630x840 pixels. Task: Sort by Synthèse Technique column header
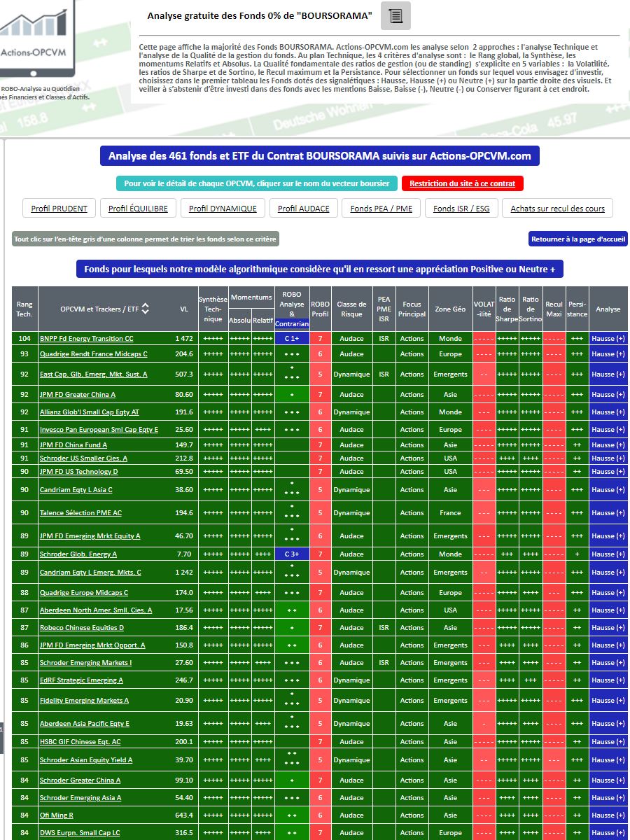tap(213, 309)
